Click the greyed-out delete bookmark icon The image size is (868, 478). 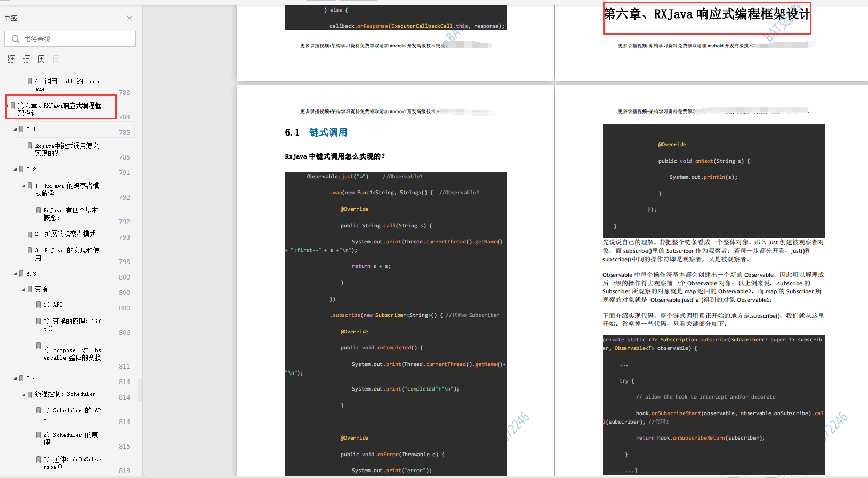pyautogui.click(x=56, y=59)
